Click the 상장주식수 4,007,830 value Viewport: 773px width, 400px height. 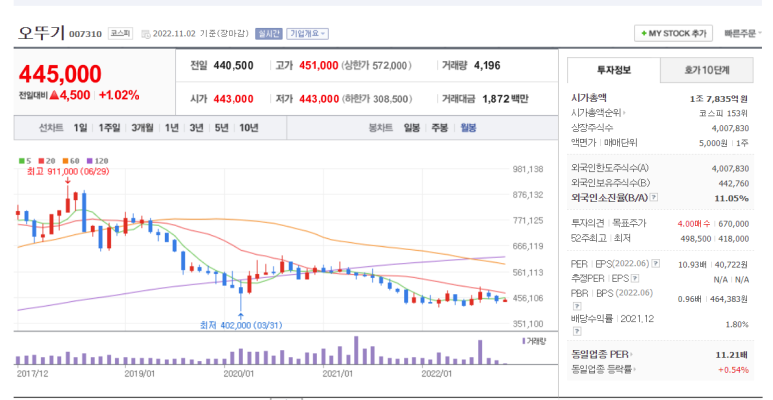pos(730,128)
